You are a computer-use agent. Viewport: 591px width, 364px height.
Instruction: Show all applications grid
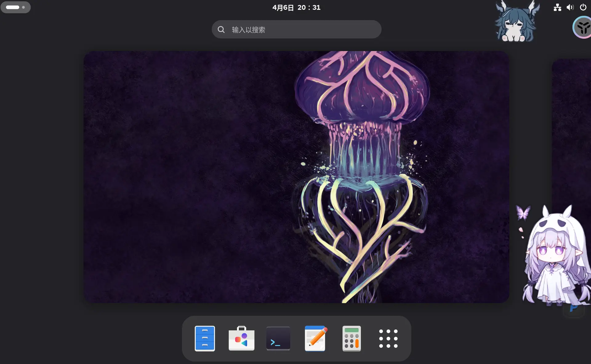pos(388,338)
